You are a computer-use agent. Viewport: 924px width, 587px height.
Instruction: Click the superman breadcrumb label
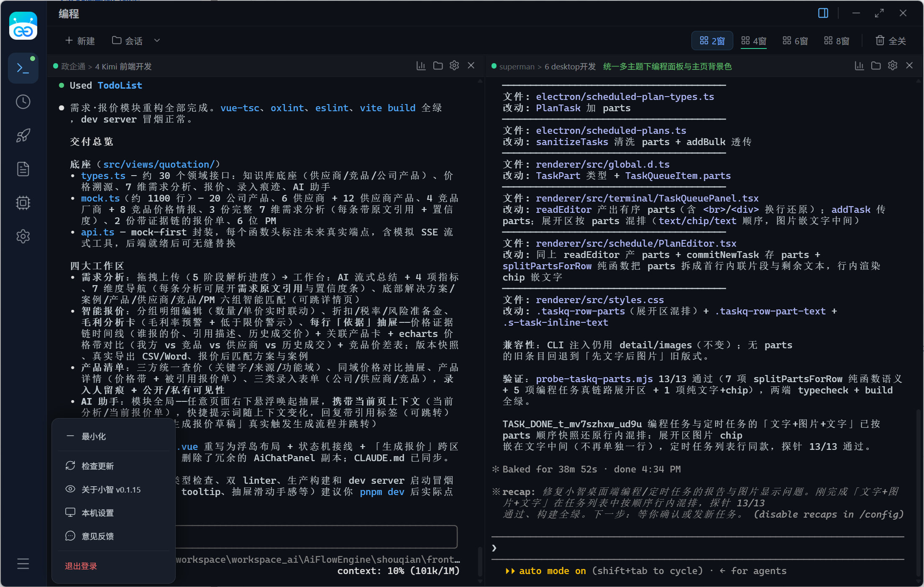coord(517,66)
